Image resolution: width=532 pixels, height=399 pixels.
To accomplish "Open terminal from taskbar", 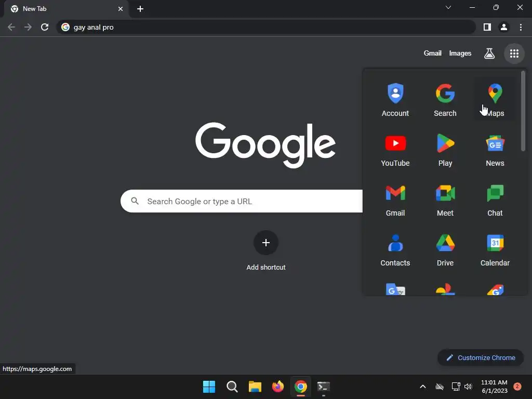I will click(x=323, y=387).
